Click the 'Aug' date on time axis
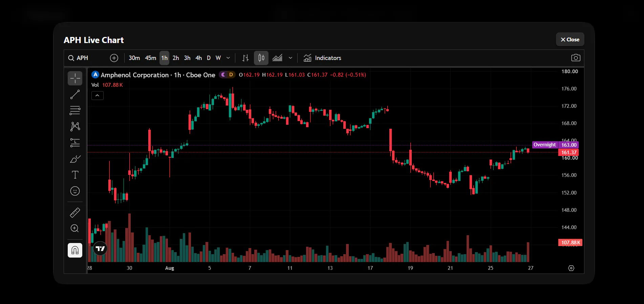The height and width of the screenshot is (304, 644). point(170,268)
